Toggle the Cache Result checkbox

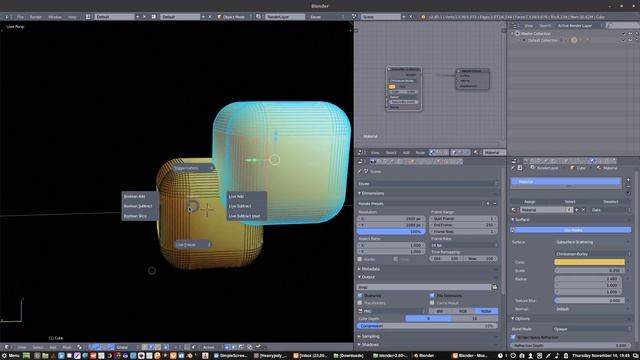[432, 303]
